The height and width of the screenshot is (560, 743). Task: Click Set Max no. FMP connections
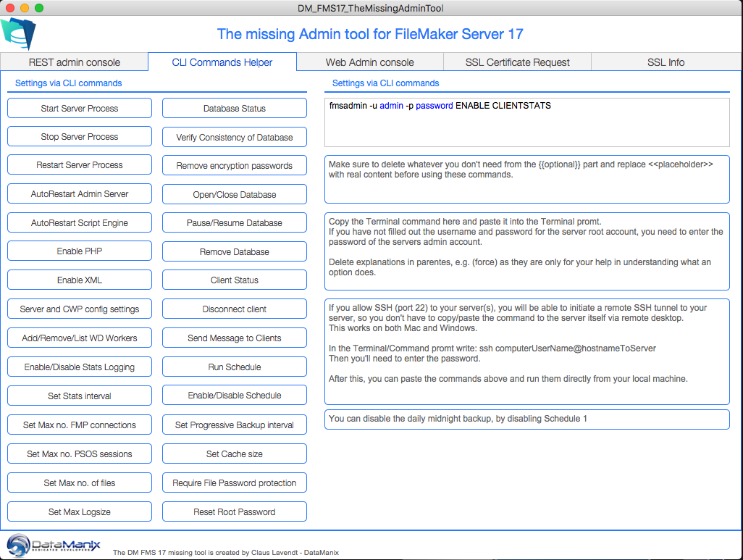click(x=80, y=425)
